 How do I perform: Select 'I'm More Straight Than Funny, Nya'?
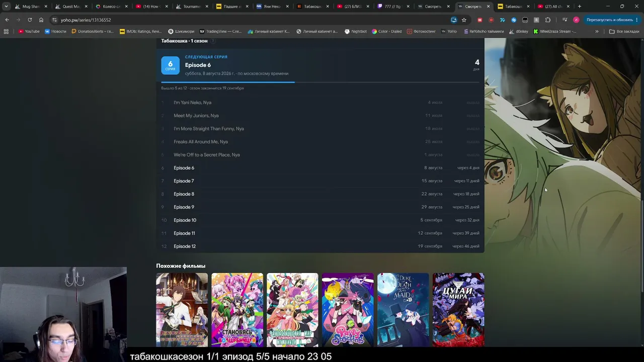pyautogui.click(x=320, y=129)
